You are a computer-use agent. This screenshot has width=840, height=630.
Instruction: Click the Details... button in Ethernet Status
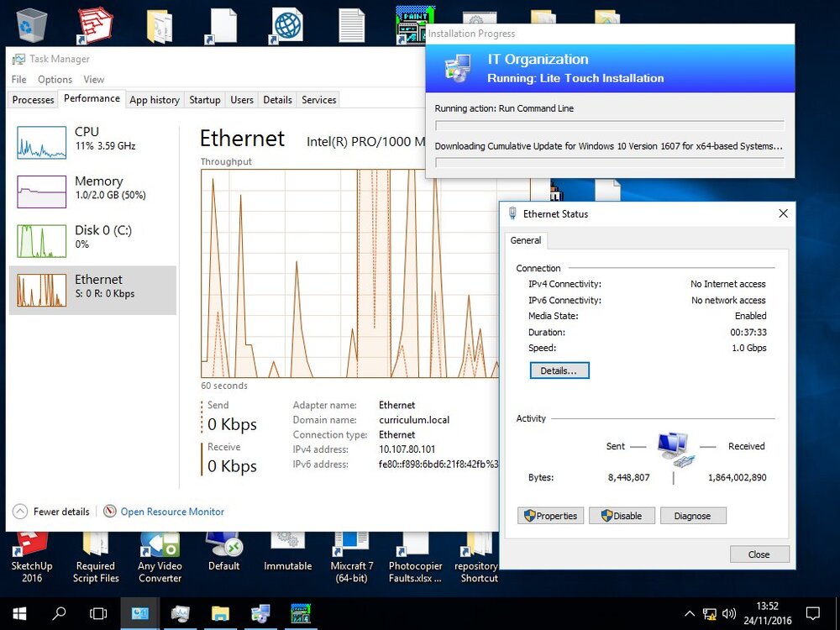559,370
